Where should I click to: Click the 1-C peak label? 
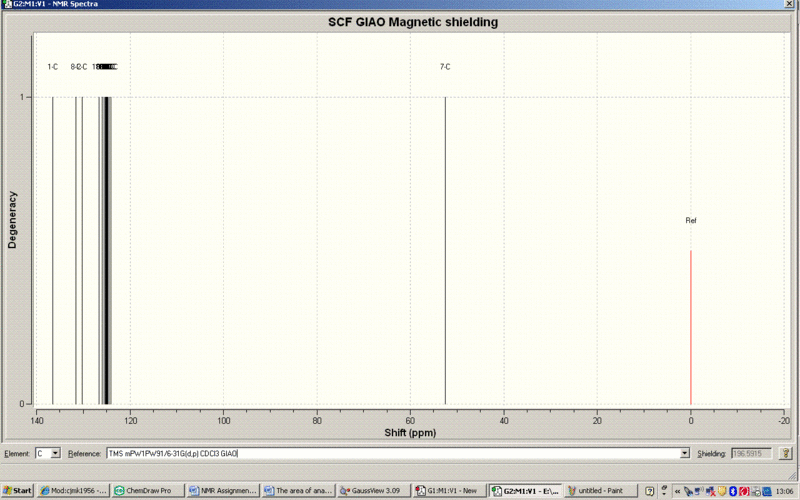(53, 67)
